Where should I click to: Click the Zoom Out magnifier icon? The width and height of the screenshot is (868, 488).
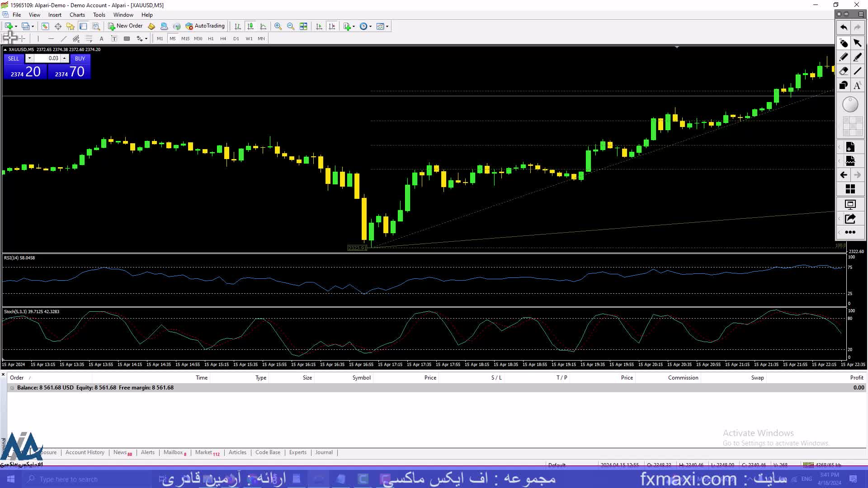pos(291,26)
